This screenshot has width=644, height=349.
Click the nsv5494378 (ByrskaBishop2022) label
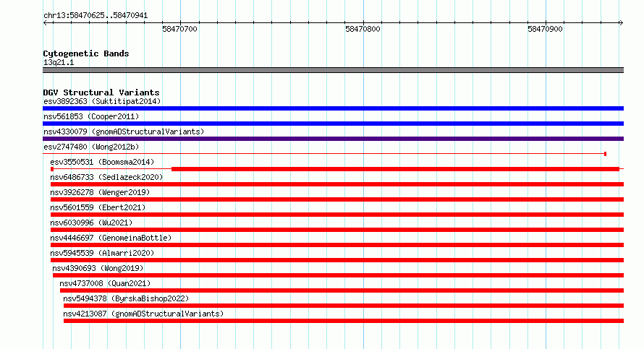tap(126, 298)
